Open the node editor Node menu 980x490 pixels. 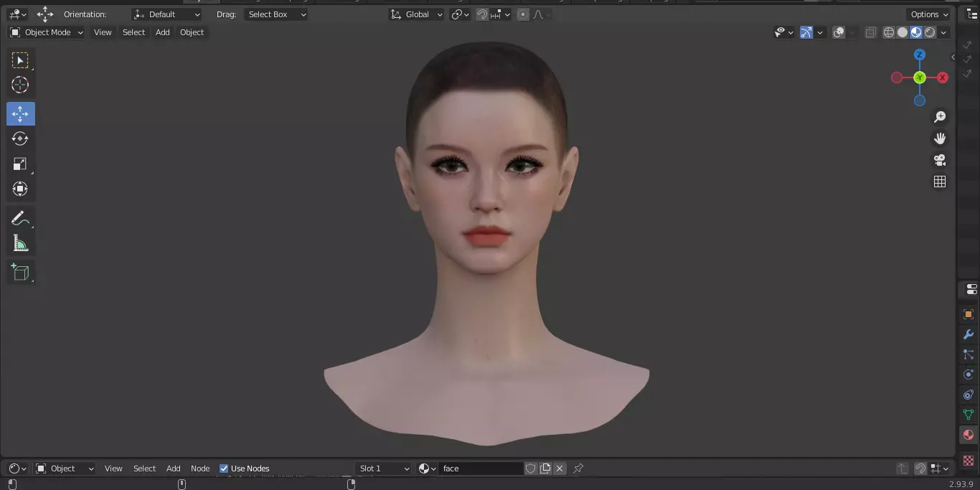[x=200, y=468]
